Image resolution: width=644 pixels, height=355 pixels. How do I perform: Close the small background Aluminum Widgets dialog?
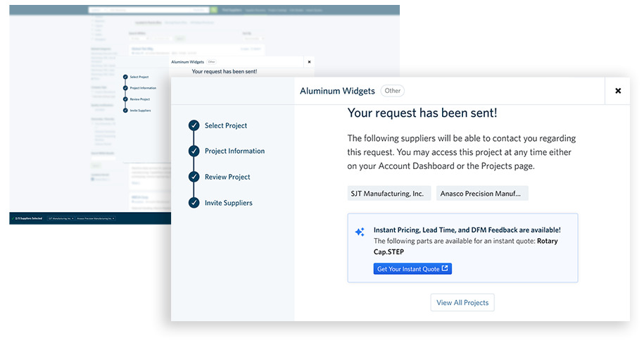309,62
